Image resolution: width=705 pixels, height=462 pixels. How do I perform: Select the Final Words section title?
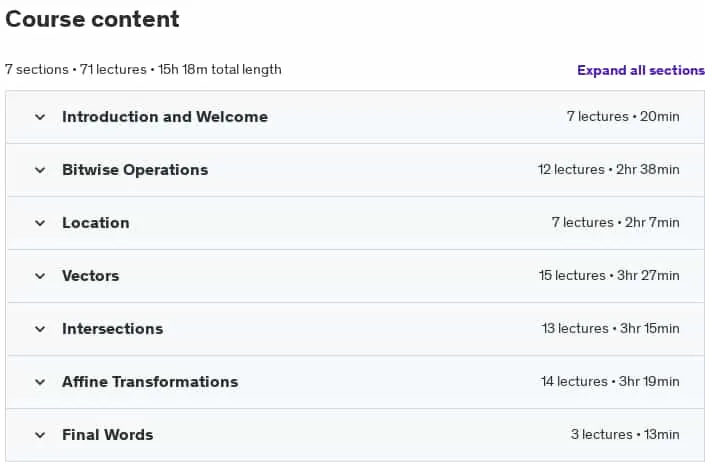tap(107, 435)
